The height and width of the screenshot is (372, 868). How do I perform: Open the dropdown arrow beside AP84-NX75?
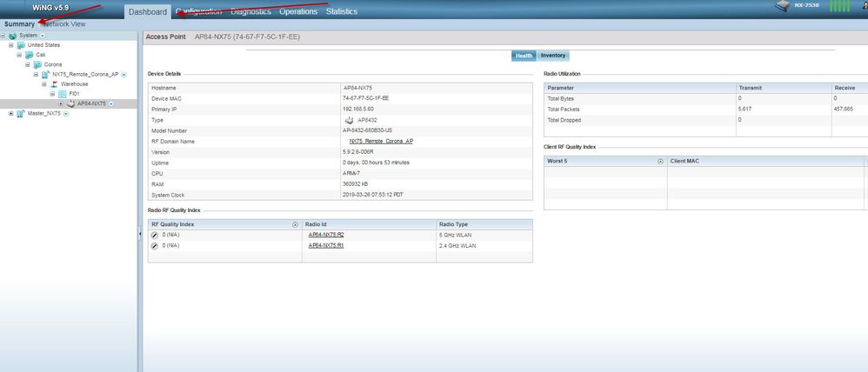[112, 103]
